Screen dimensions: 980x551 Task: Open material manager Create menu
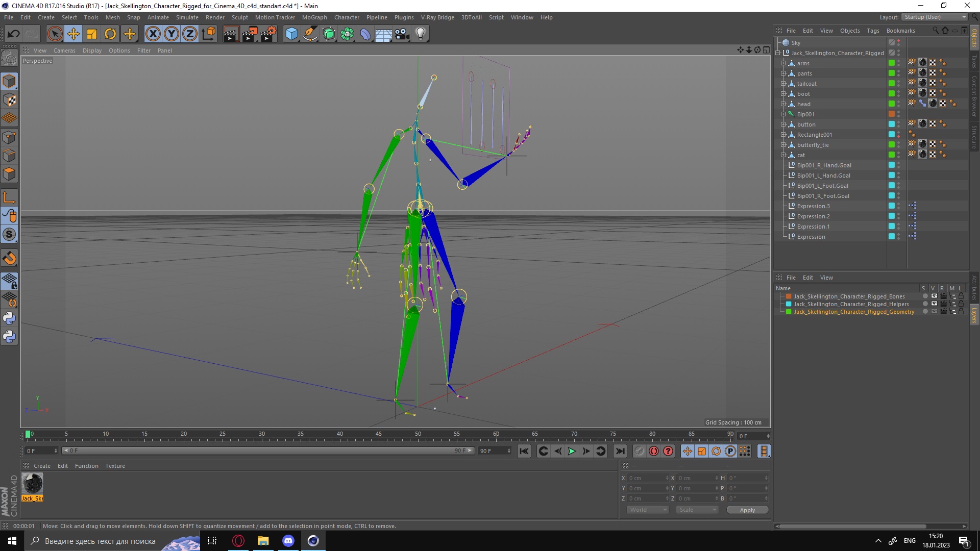42,466
